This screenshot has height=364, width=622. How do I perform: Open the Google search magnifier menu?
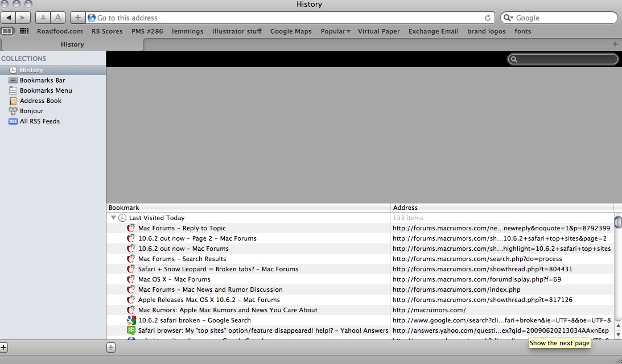coord(509,18)
